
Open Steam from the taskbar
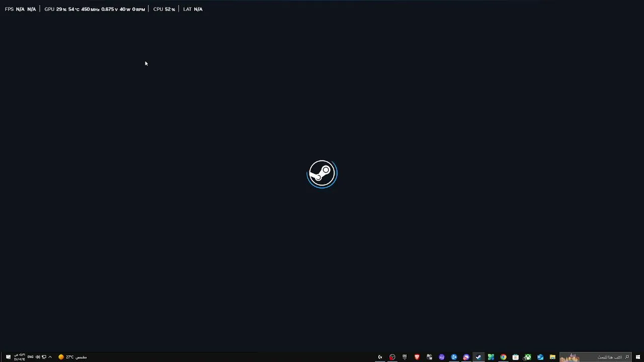[x=478, y=357]
